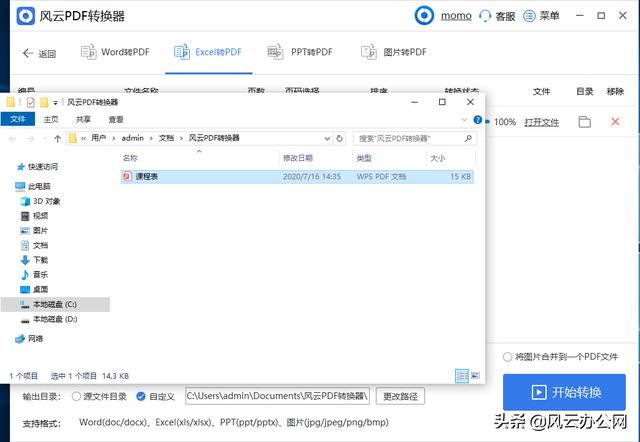Sort by the 名称 column header

[x=130, y=158]
